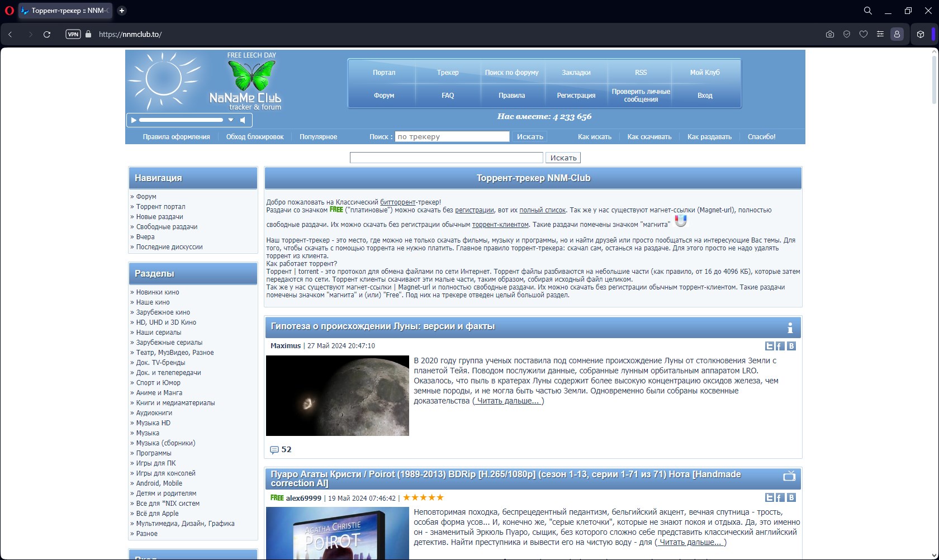Open the Opera menu logo
The image size is (939, 560).
(9, 10)
